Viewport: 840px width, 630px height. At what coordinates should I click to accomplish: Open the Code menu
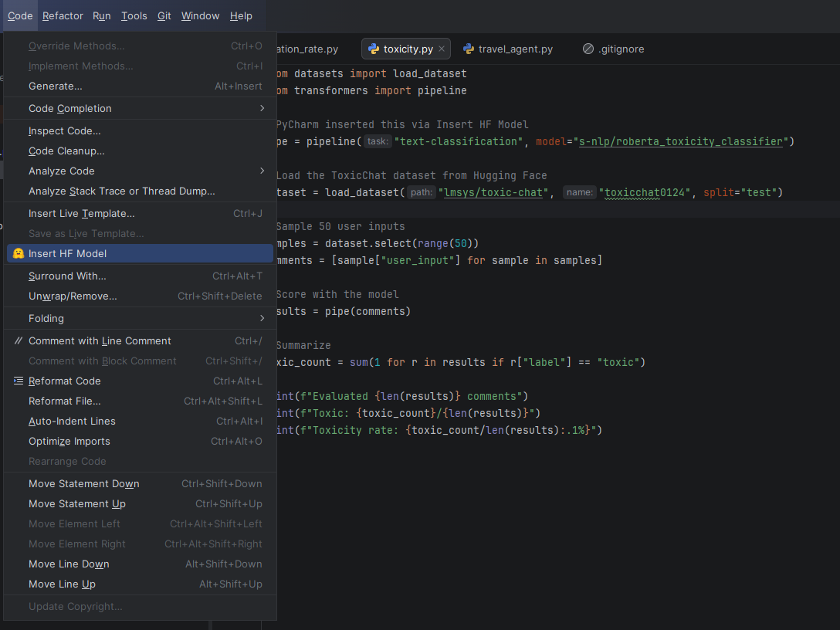point(20,16)
